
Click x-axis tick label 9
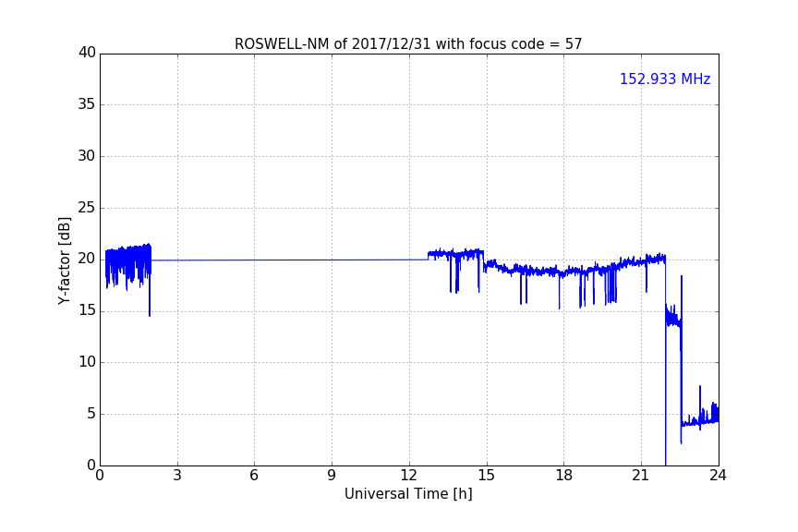tap(332, 476)
